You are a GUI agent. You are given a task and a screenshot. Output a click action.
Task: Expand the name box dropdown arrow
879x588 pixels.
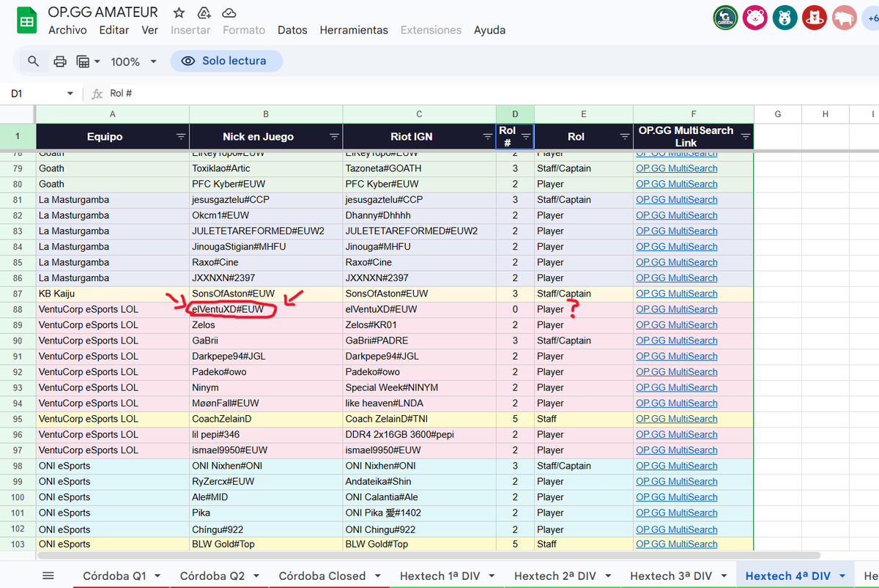70,94
